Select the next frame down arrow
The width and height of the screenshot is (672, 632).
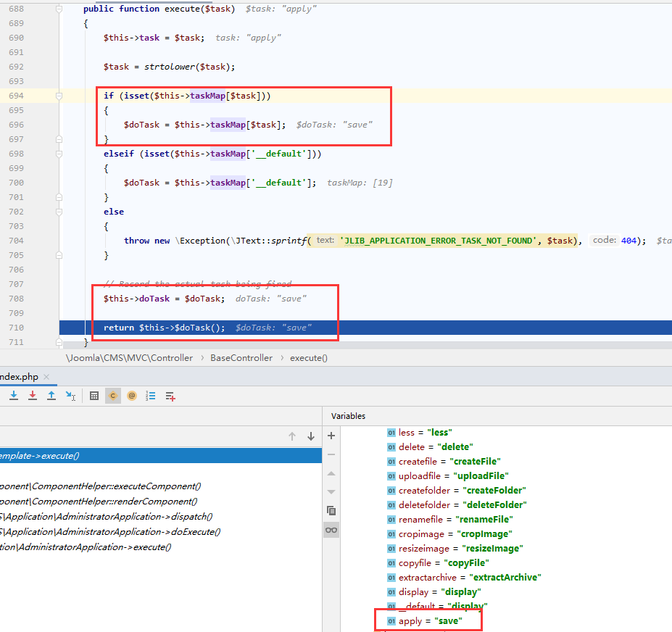click(311, 436)
